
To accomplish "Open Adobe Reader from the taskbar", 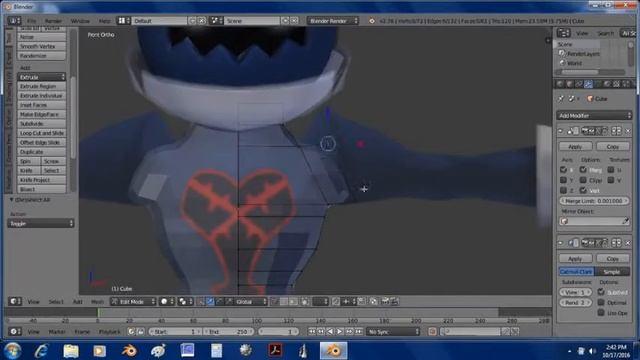I will click(275, 351).
